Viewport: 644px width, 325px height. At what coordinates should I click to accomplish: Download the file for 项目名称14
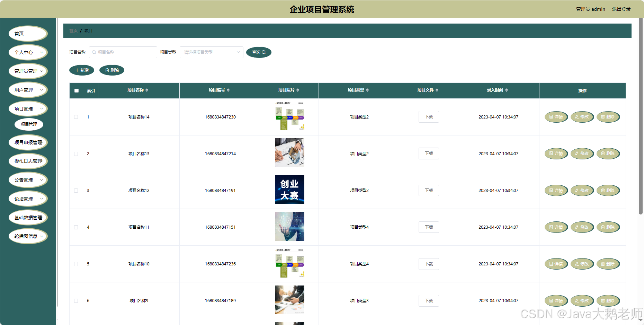pos(429,117)
